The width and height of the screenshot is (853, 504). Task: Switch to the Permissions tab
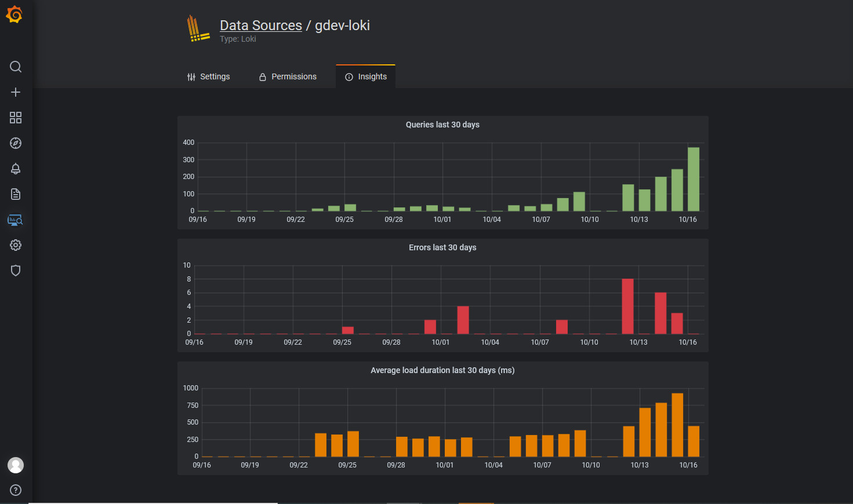288,76
